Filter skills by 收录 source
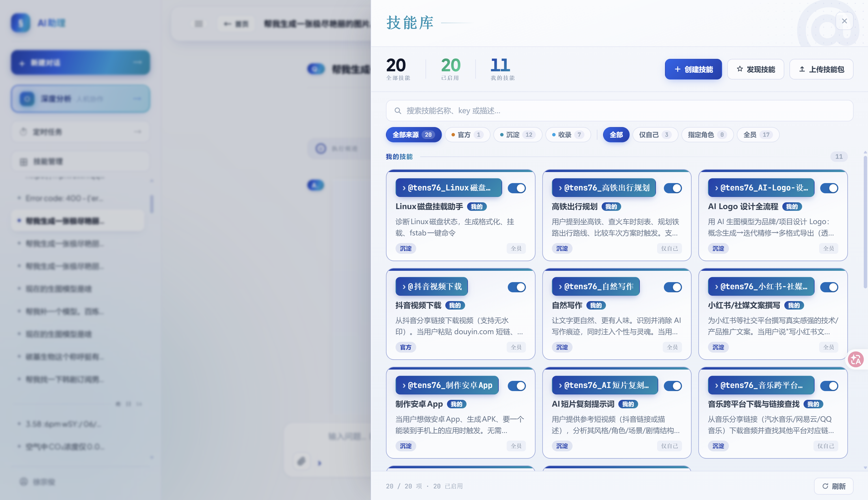The width and height of the screenshot is (868, 500). click(568, 135)
